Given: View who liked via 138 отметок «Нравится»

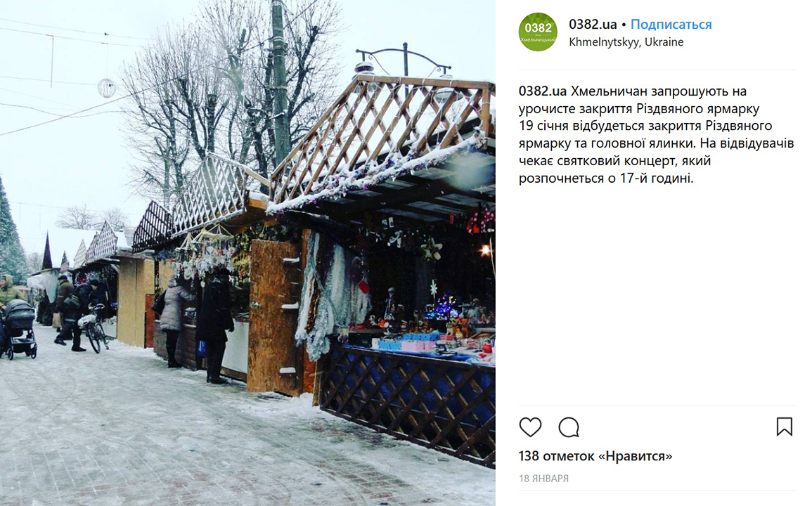Looking at the screenshot, I should click(595, 456).
